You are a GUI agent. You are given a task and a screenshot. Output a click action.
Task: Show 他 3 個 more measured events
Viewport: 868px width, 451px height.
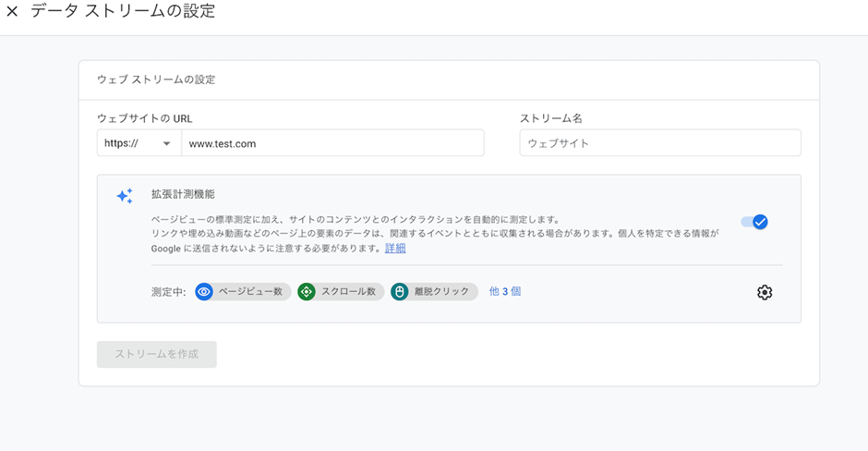[505, 291]
